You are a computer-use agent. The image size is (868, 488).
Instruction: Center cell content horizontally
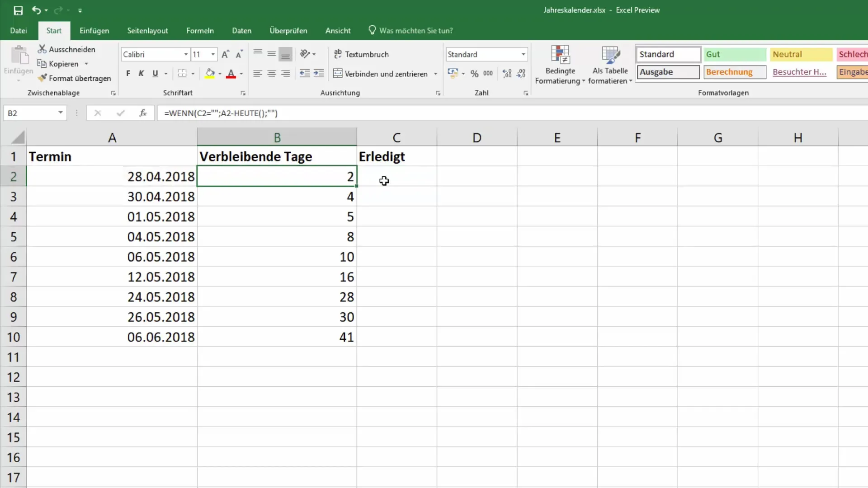click(272, 74)
